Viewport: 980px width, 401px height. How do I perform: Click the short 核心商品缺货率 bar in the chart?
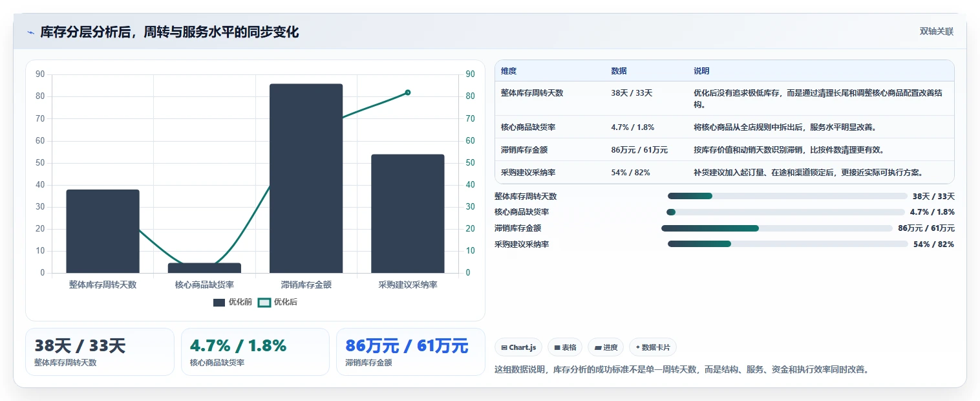204,268
